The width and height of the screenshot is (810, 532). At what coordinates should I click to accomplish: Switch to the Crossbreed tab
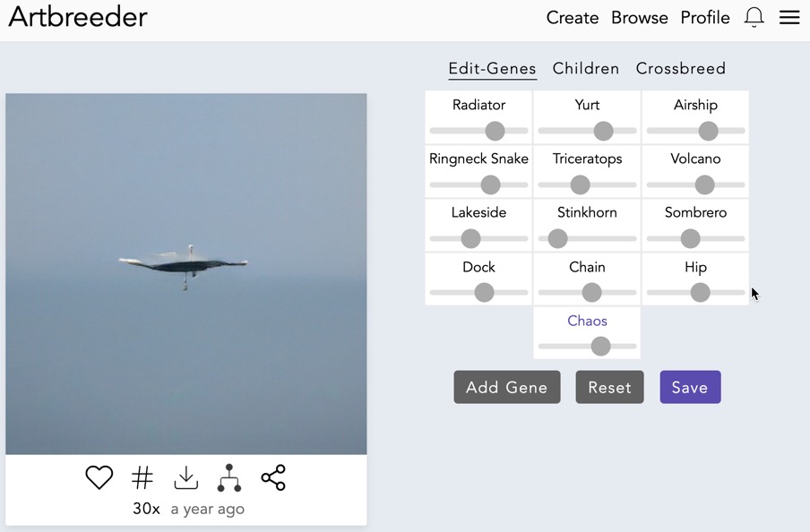pos(681,68)
